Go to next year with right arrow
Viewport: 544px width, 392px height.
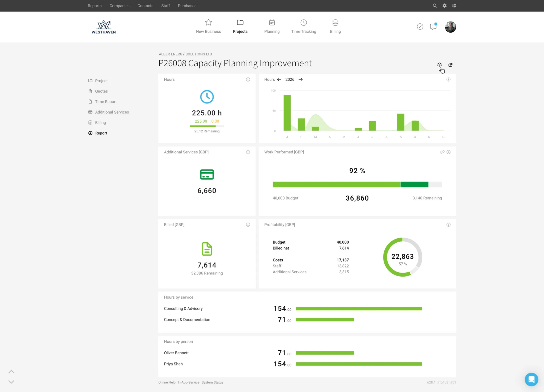coord(300,79)
